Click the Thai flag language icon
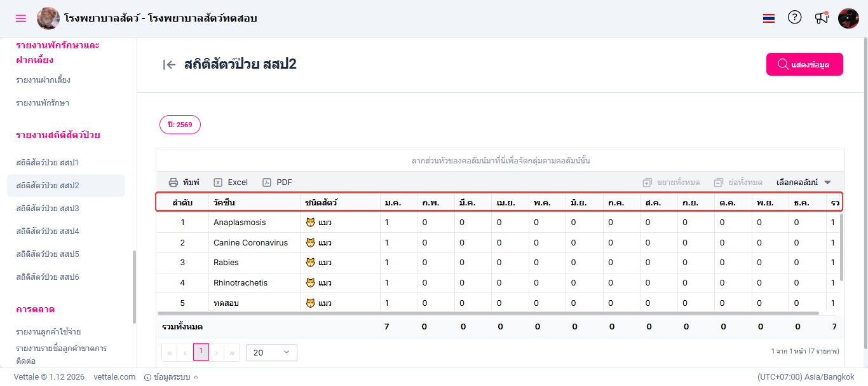Viewport: 868px width, 386px height. click(x=769, y=18)
